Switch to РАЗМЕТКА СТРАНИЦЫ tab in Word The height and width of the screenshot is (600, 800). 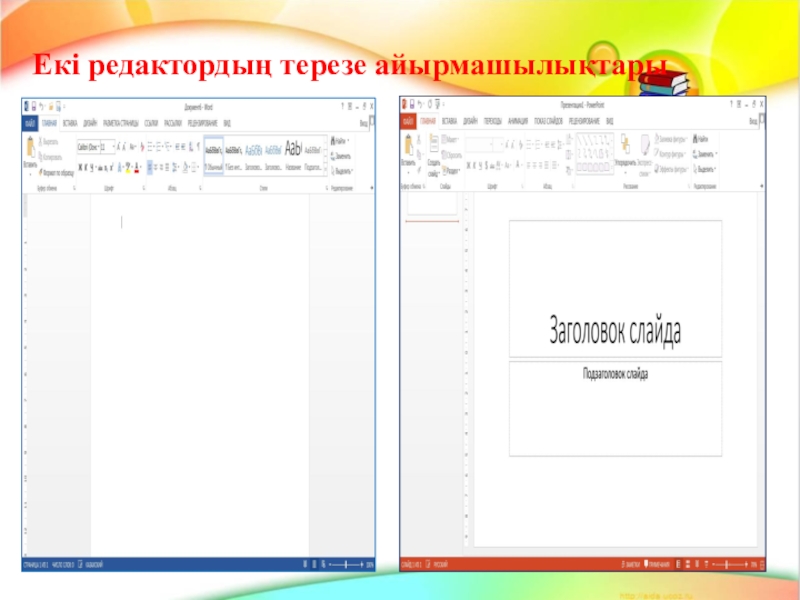click(121, 123)
